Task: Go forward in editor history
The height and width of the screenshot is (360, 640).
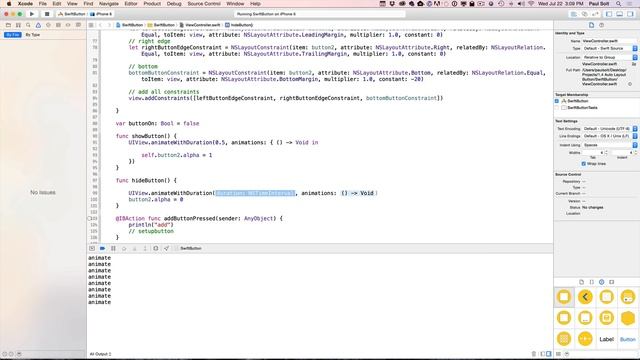Action: tap(109, 25)
